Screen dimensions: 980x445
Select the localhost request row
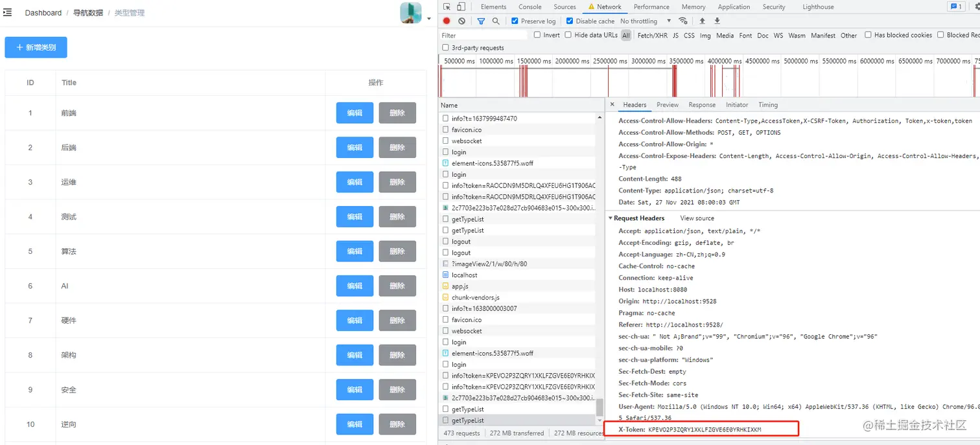click(517, 275)
